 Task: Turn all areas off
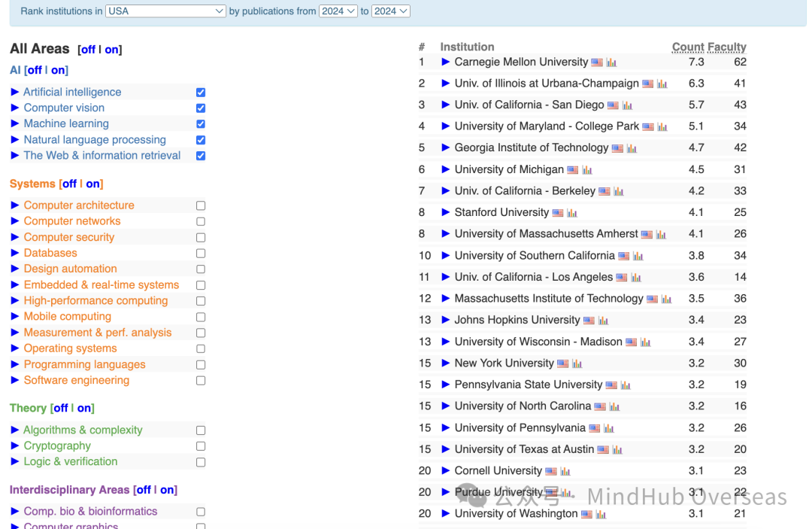point(88,50)
